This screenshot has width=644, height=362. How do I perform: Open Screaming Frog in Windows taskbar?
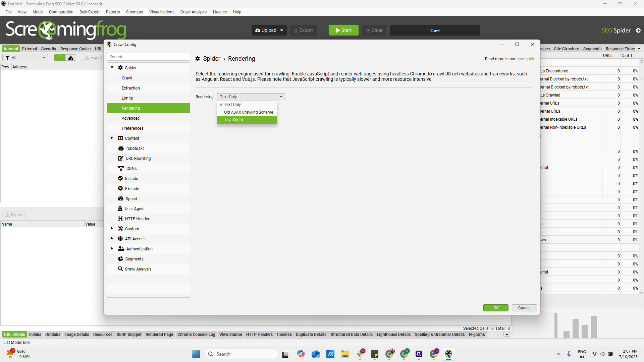(448, 354)
